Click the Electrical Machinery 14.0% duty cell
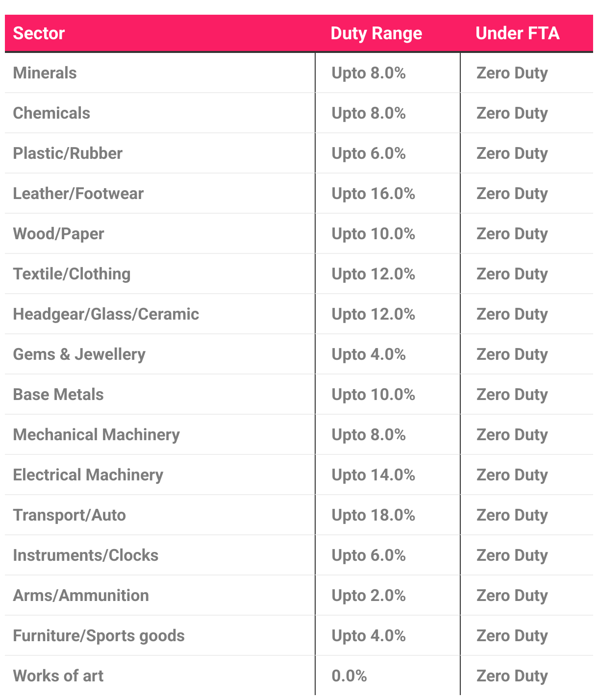The height and width of the screenshot is (700, 598). (373, 475)
